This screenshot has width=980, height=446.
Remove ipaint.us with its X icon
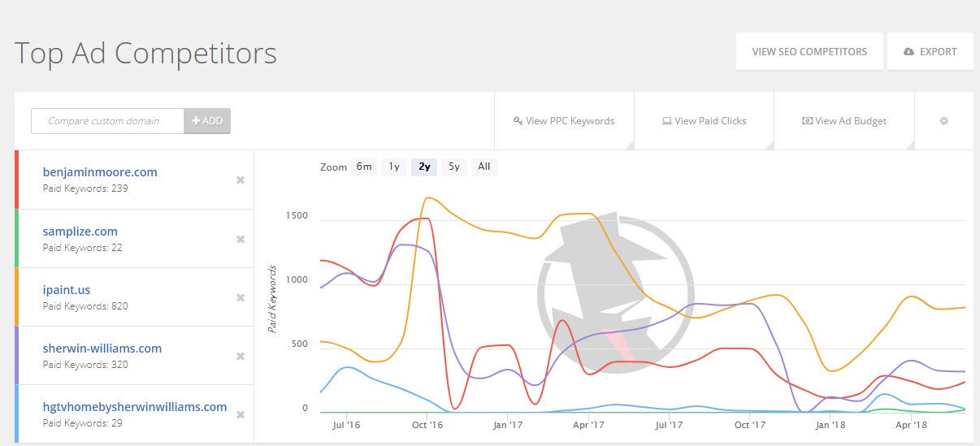coord(241,297)
